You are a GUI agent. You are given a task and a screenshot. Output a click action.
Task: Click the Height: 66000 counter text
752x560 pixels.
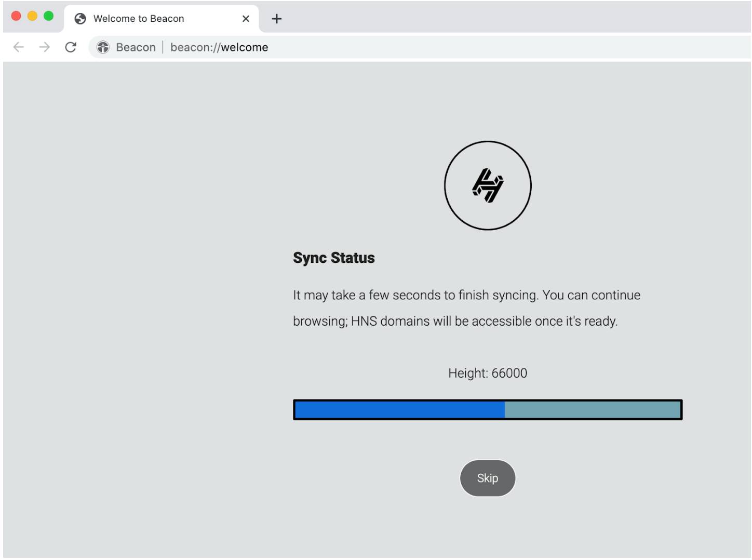488,373
